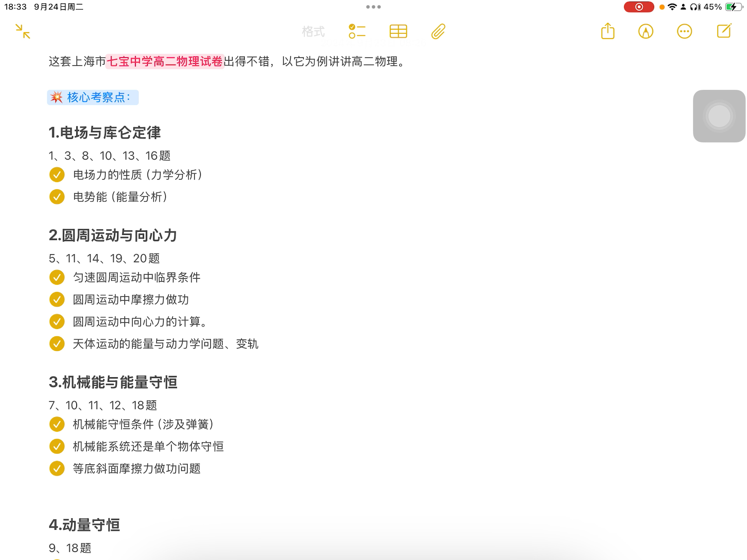Place cursor in heading 4.动量守恒
747x560 pixels.
(x=84, y=525)
